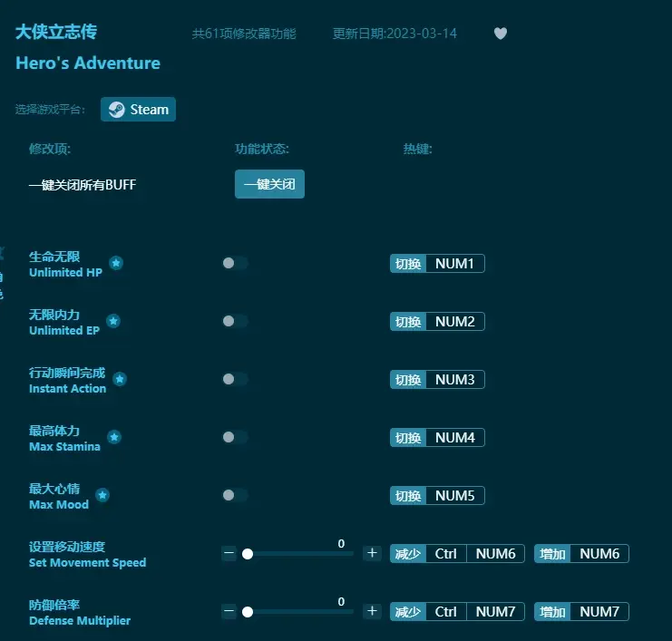Click the NUM3 hotkey for Instant Action
Screen dimensions: 672x641
(x=455, y=380)
